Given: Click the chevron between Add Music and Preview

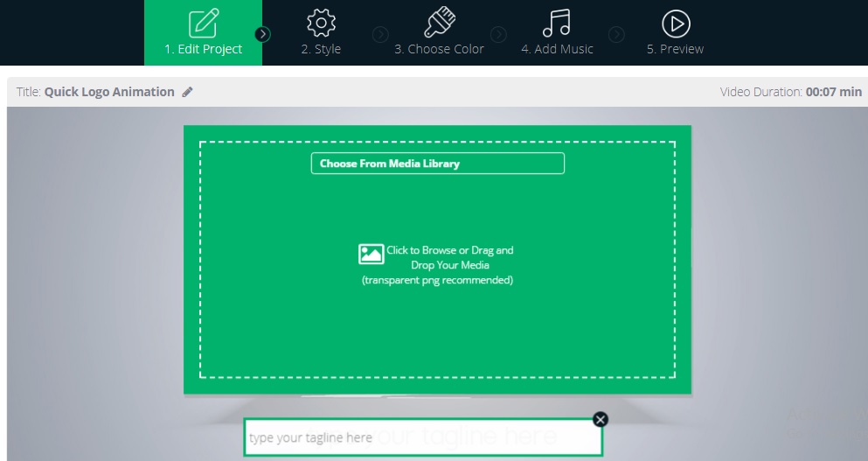Looking at the screenshot, I should [x=616, y=34].
